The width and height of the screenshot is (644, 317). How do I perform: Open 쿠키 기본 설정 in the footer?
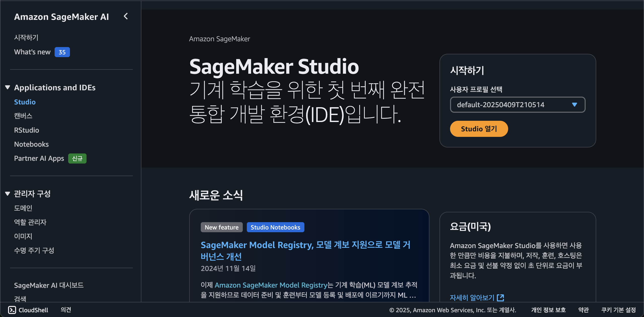618,310
